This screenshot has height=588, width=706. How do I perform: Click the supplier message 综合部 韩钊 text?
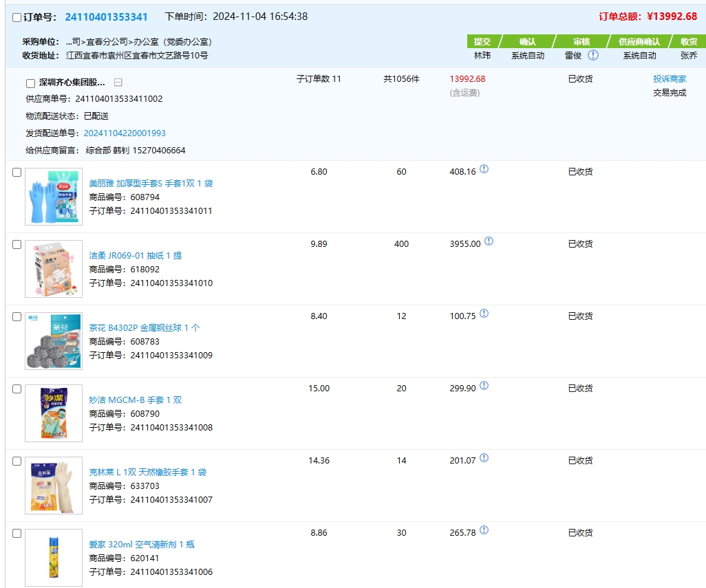click(x=136, y=150)
